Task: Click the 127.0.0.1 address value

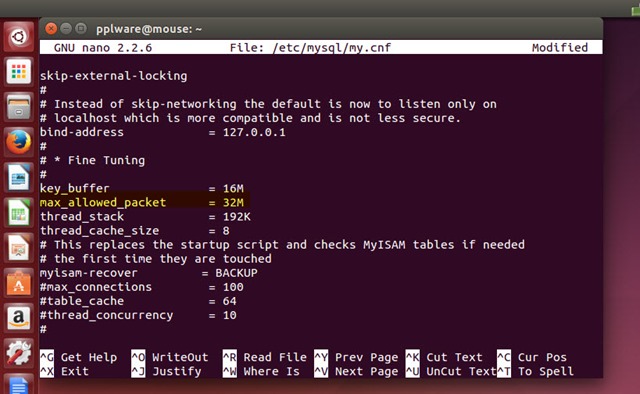Action: (254, 132)
